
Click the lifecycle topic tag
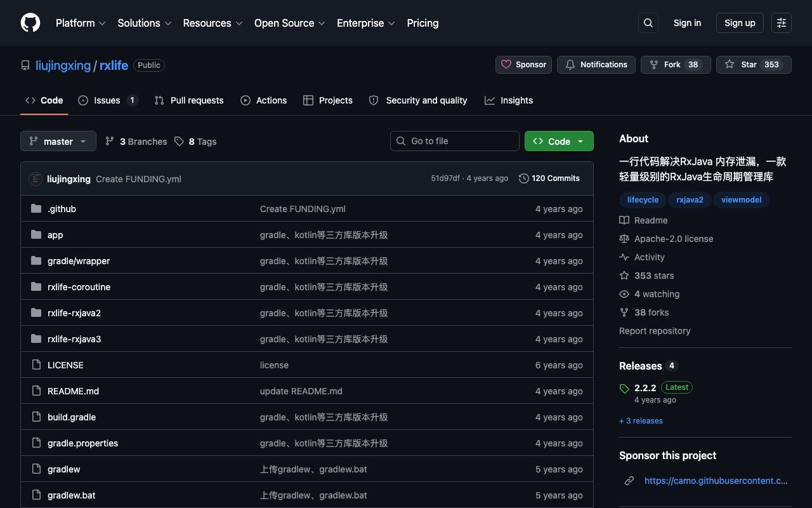pyautogui.click(x=643, y=200)
